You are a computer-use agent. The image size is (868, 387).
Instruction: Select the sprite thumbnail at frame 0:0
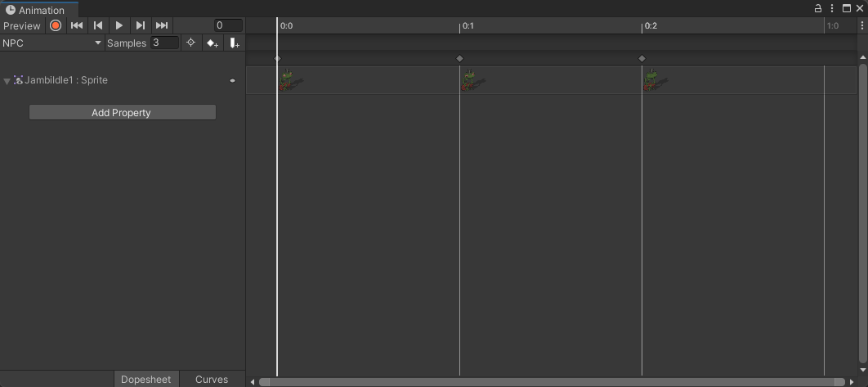click(291, 80)
